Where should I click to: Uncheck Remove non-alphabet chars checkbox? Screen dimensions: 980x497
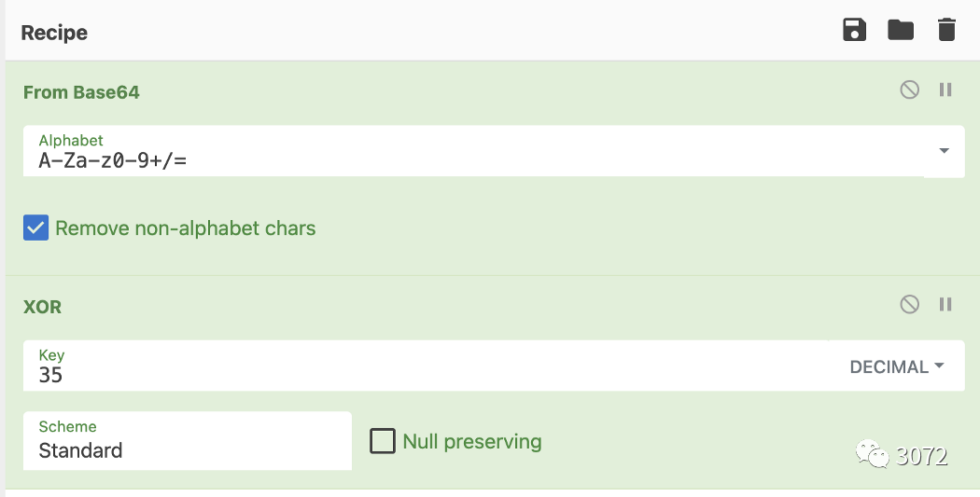point(35,228)
